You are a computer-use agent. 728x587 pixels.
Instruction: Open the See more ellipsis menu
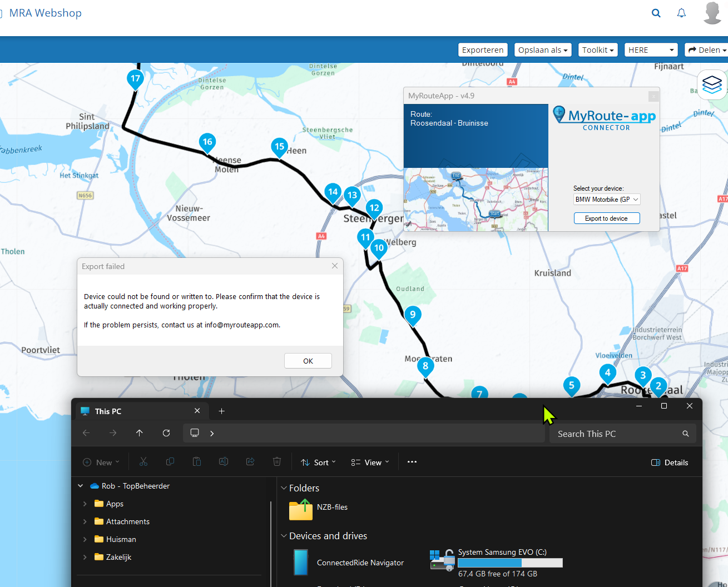[x=412, y=462]
